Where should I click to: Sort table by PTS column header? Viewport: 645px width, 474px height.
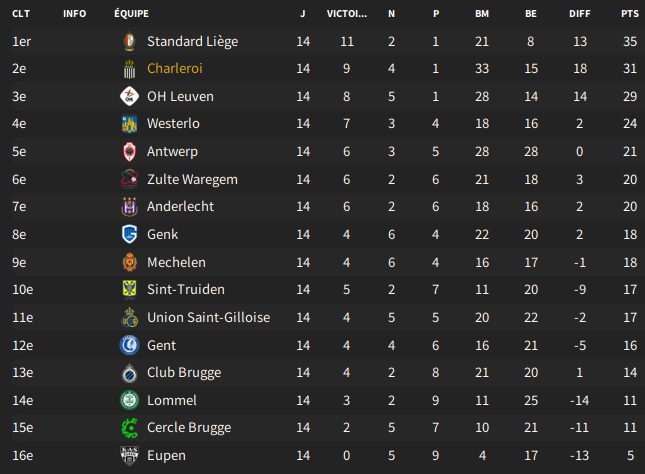click(630, 14)
